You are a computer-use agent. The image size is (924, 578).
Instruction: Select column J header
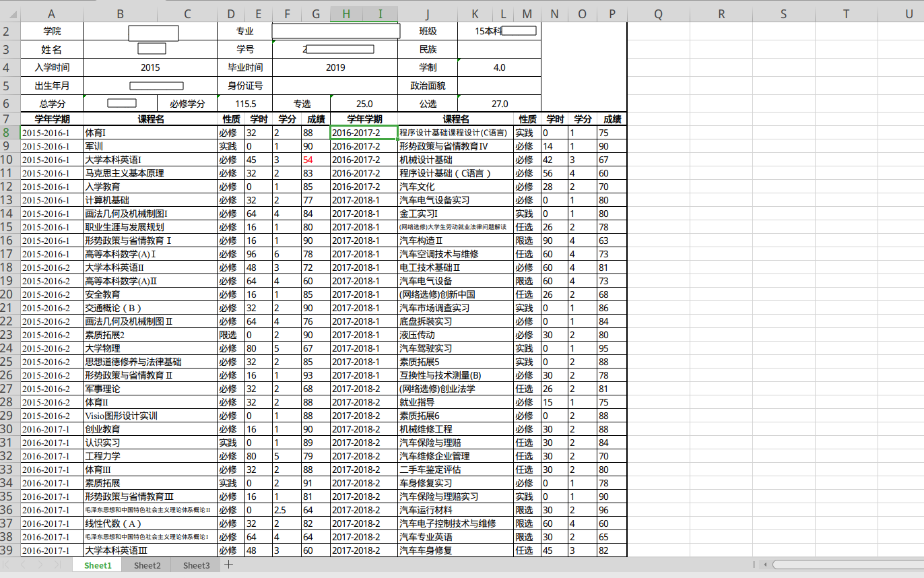[427, 14]
